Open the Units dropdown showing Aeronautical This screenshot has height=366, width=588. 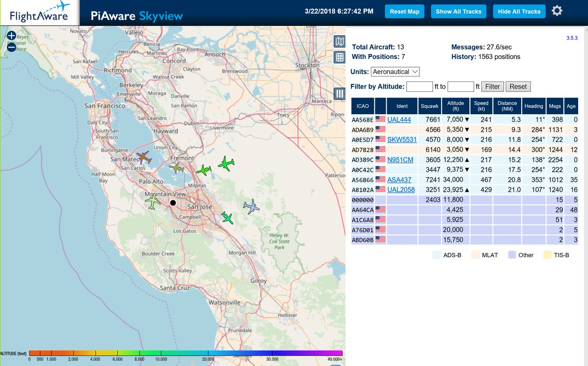pos(395,72)
